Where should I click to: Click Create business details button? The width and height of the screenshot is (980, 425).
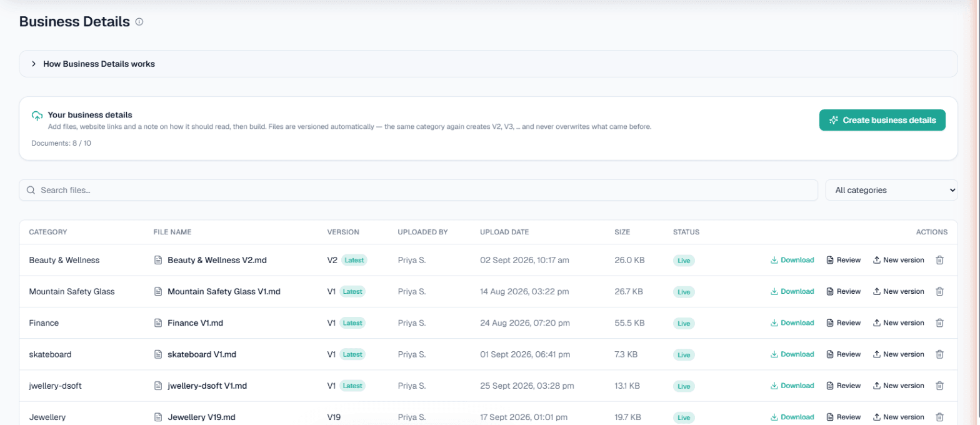(882, 121)
